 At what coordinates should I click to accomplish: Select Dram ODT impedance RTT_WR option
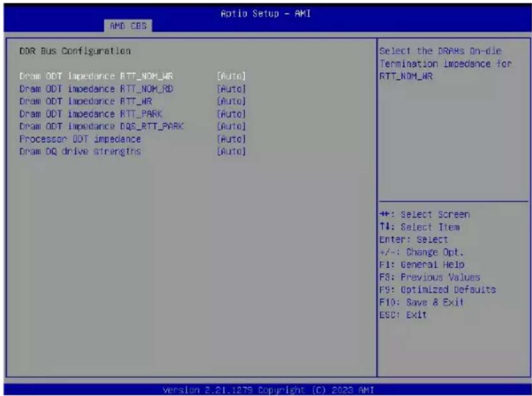pyautogui.click(x=86, y=101)
